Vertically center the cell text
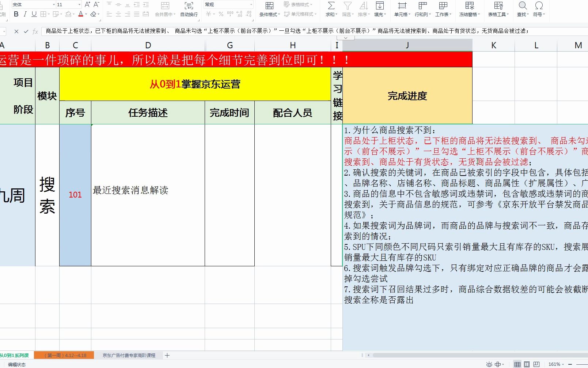588x368 pixels. coord(118,4)
